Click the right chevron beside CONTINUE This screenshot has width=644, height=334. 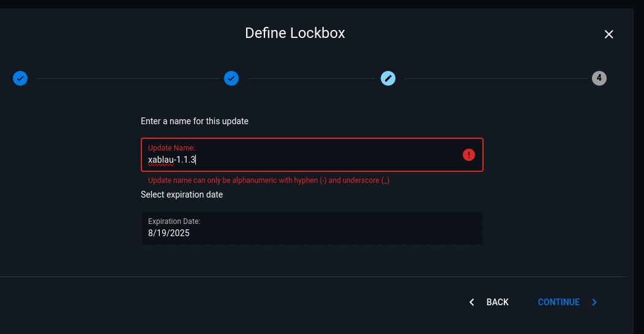click(594, 302)
